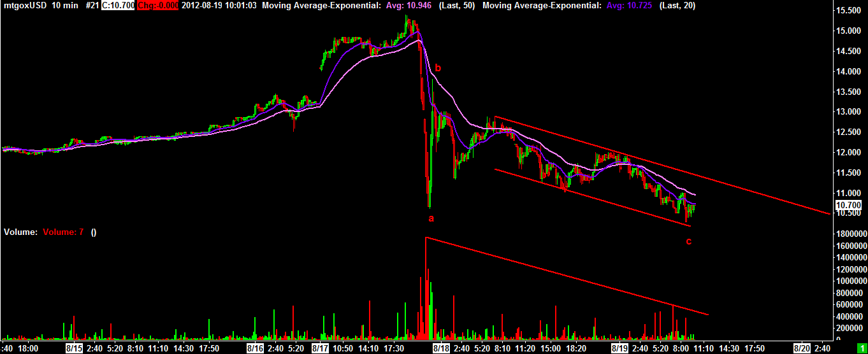
Task: Click the 8/17 date marker on time axis
Action: pyautogui.click(x=321, y=349)
